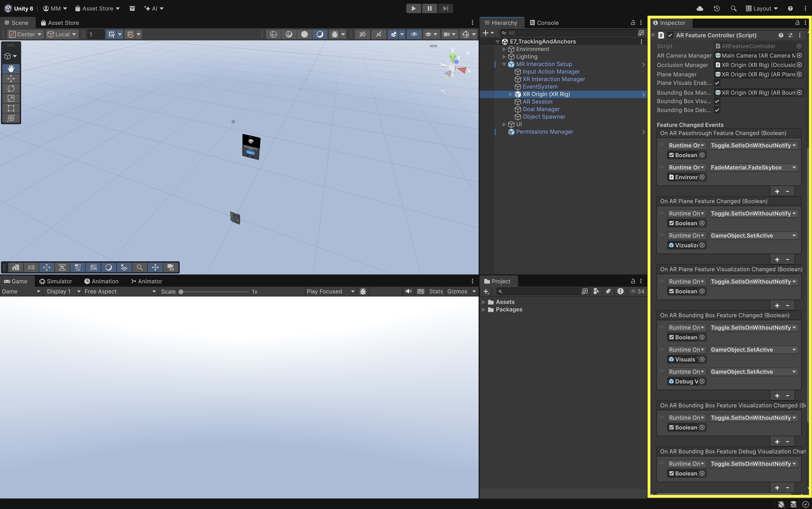Select the Scale tool in Scene toolbar

tap(11, 98)
